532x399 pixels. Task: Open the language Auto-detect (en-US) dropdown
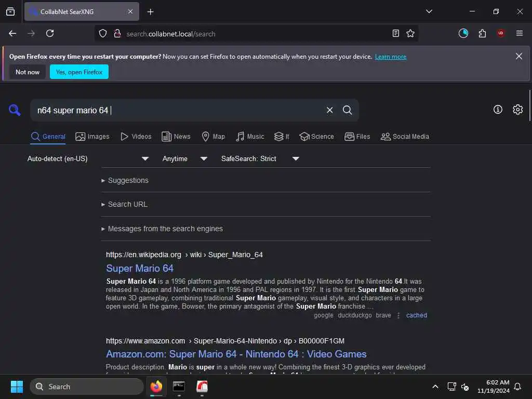tap(88, 159)
